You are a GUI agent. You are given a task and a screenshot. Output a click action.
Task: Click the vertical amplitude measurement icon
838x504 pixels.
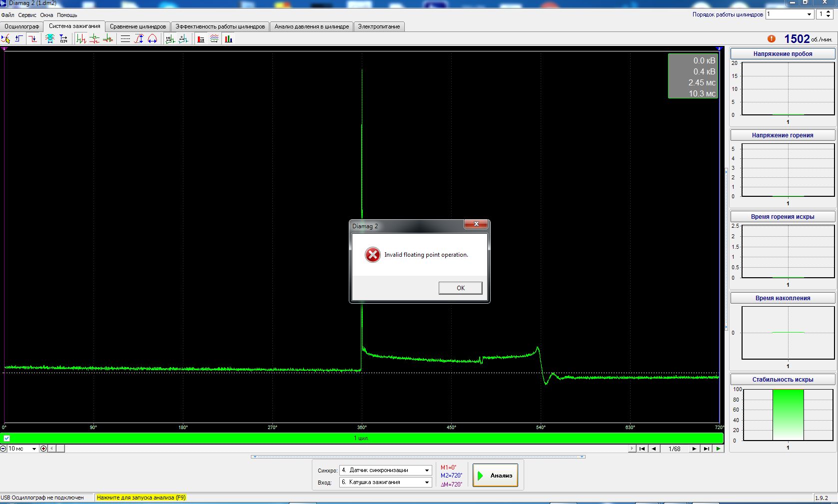(x=139, y=39)
